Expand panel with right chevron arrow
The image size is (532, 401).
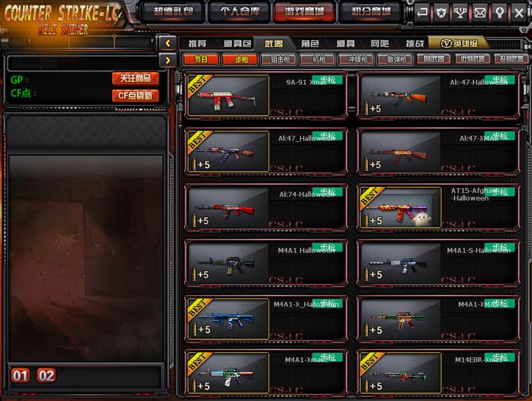[168, 60]
